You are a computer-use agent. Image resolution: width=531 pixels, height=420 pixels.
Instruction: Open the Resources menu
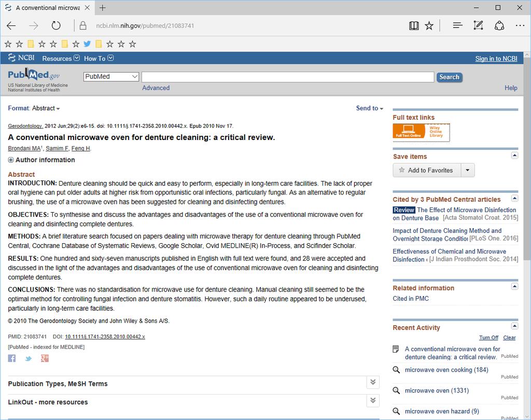(x=61, y=58)
